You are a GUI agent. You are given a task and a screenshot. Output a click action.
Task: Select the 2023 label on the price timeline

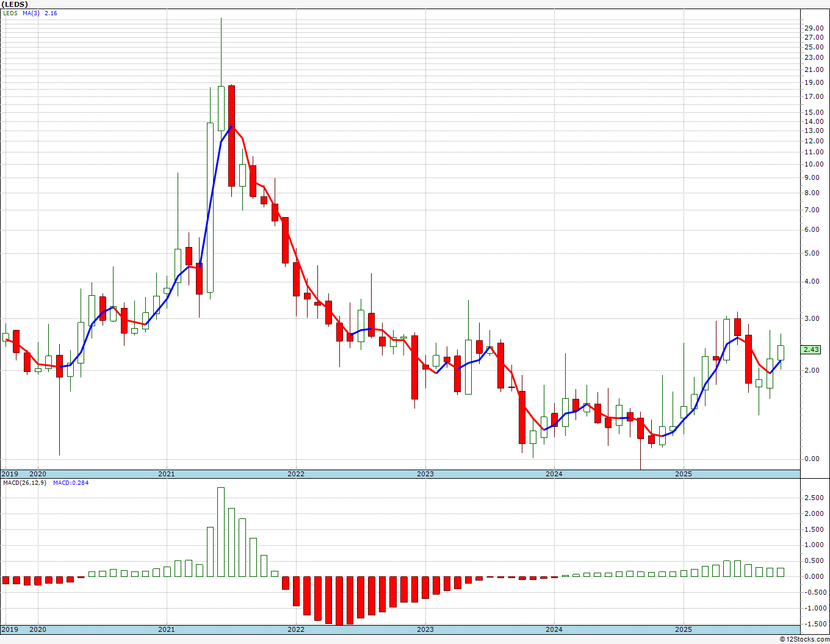point(425,474)
